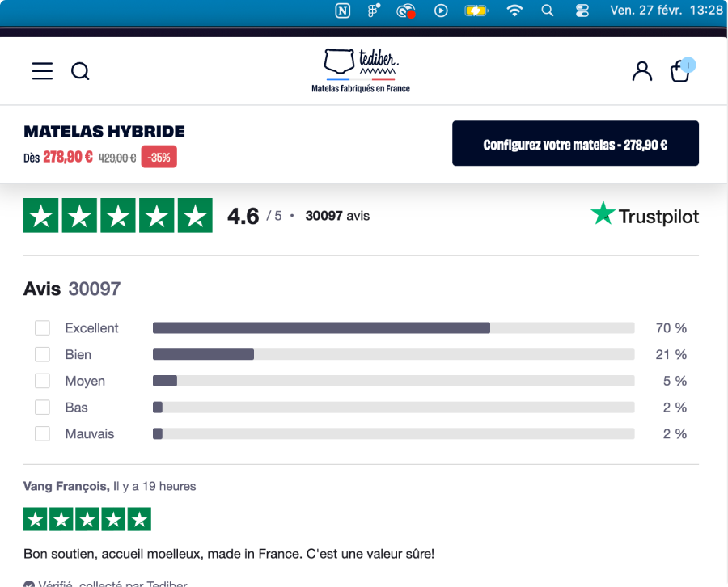Tick the Excellent rating filter checkbox
The height and width of the screenshot is (587, 728).
pos(42,327)
